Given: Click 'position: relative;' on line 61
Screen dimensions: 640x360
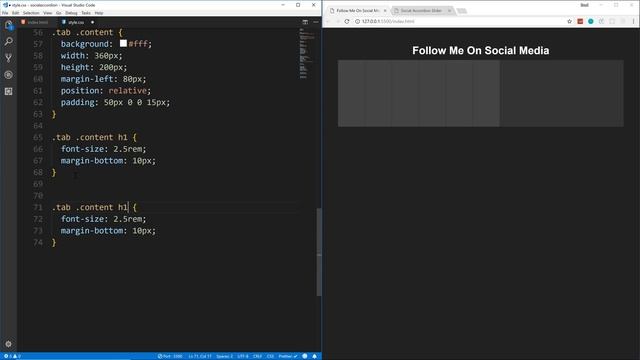Looking at the screenshot, I should click(x=106, y=91).
